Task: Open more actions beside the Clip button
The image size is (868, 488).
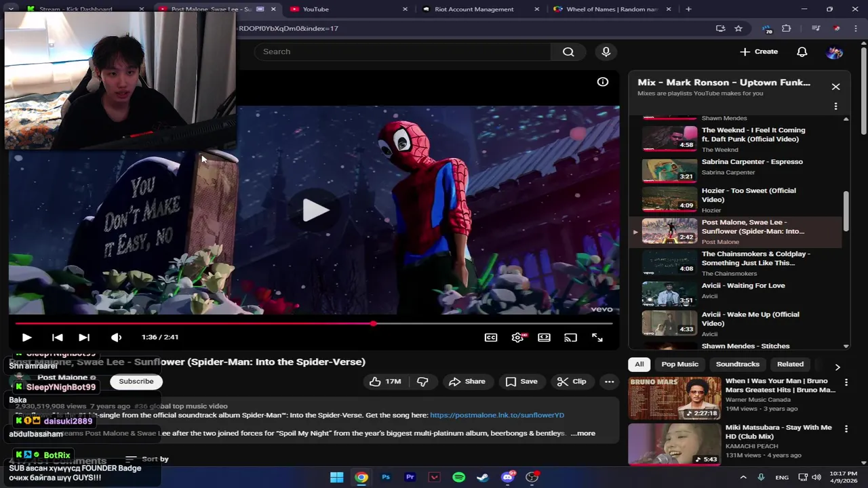Action: click(x=609, y=382)
